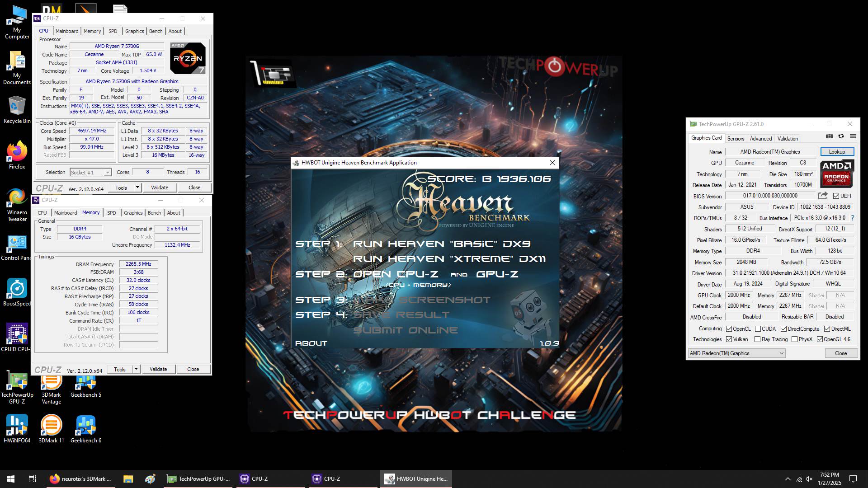Expand Tools dropdown arrow in CPU-Z Memory window
Image resolution: width=868 pixels, height=488 pixels.
tap(136, 369)
